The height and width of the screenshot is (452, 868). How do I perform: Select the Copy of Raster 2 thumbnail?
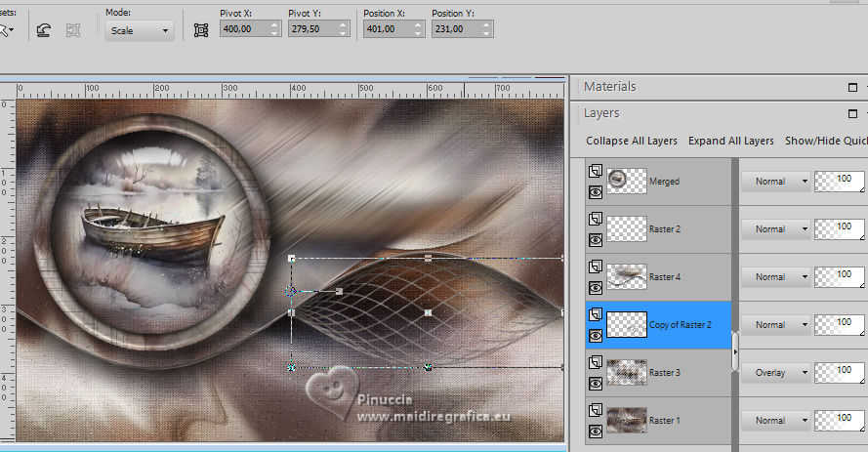coord(627,325)
